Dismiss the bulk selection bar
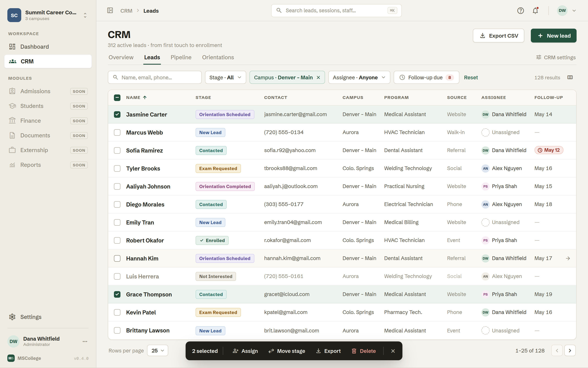The height and width of the screenshot is (368, 588). coord(393,351)
